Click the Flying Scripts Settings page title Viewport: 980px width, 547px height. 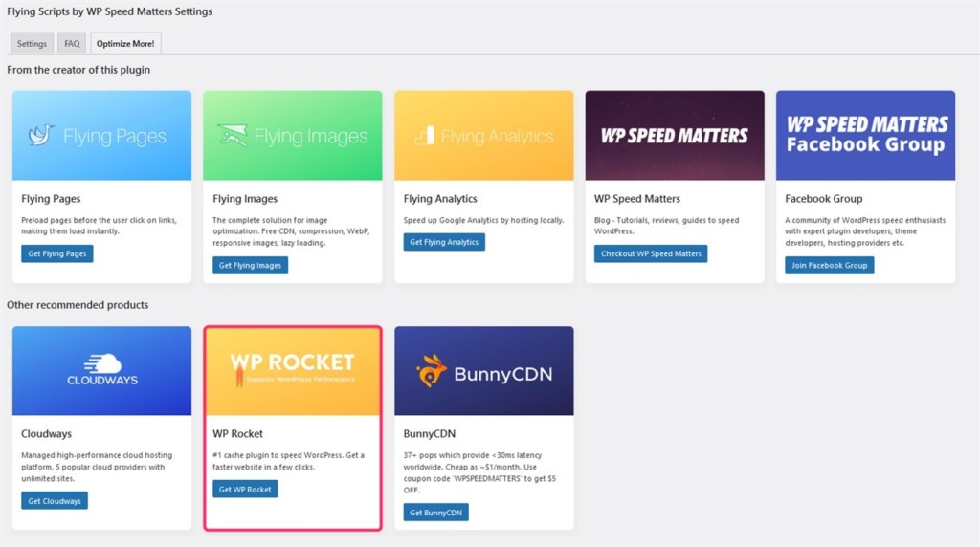(x=109, y=11)
